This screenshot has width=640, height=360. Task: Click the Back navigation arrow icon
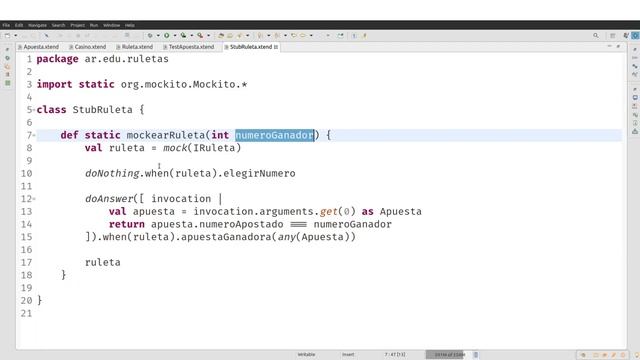(293, 36)
